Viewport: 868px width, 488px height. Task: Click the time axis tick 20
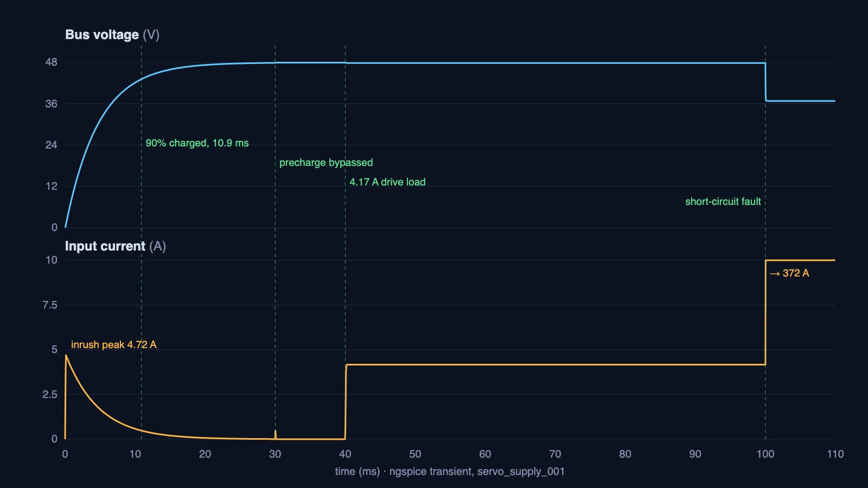(x=205, y=454)
